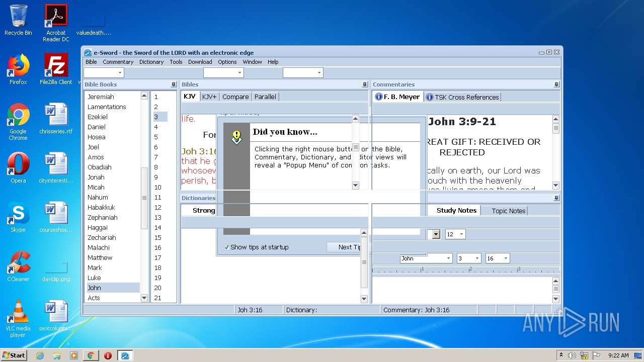Screen dimensions: 644x362
Task: Open the Help menu
Action: click(273, 62)
